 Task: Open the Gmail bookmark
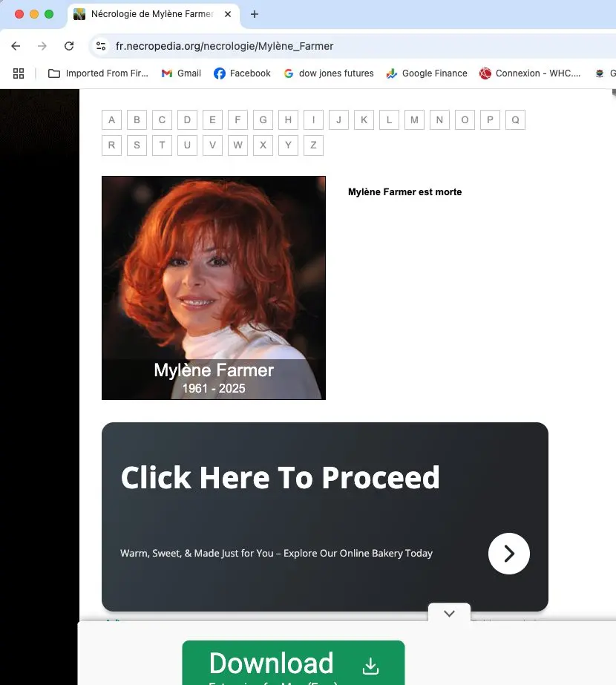click(x=181, y=73)
